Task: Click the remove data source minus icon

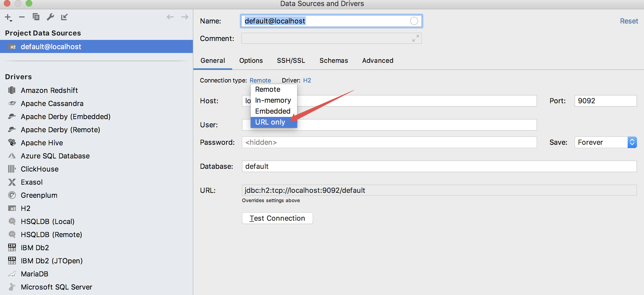Action: (22, 17)
